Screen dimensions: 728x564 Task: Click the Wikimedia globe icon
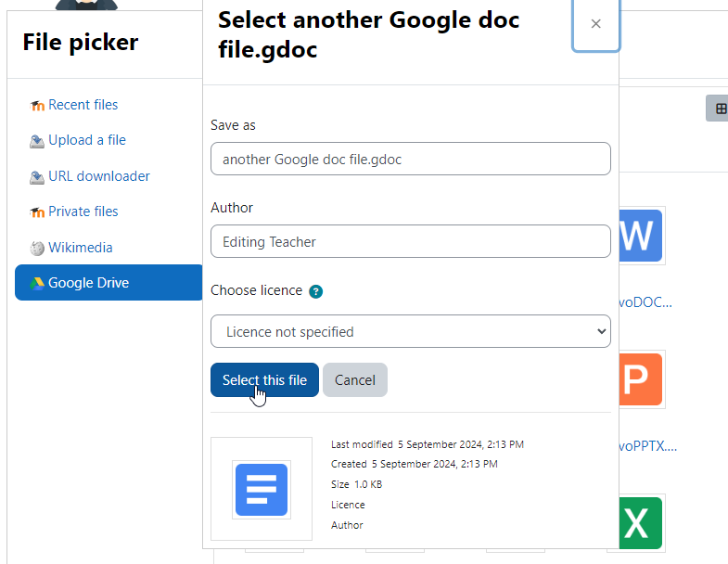point(37,249)
